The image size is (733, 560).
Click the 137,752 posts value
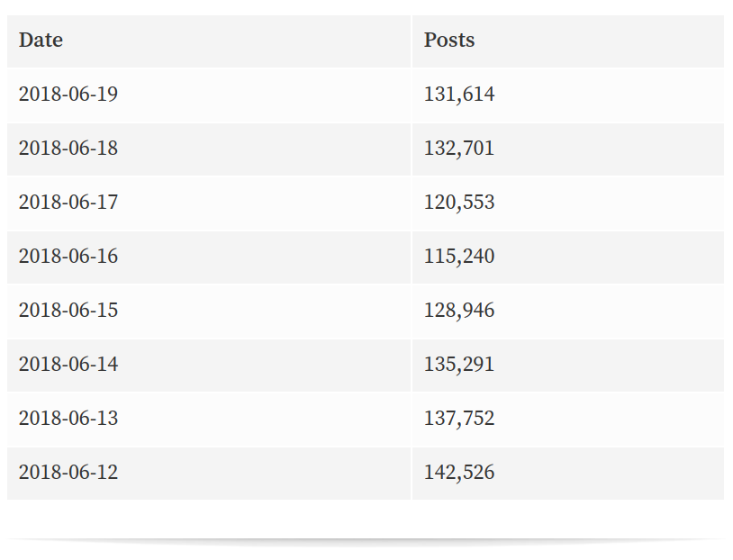coord(459,419)
